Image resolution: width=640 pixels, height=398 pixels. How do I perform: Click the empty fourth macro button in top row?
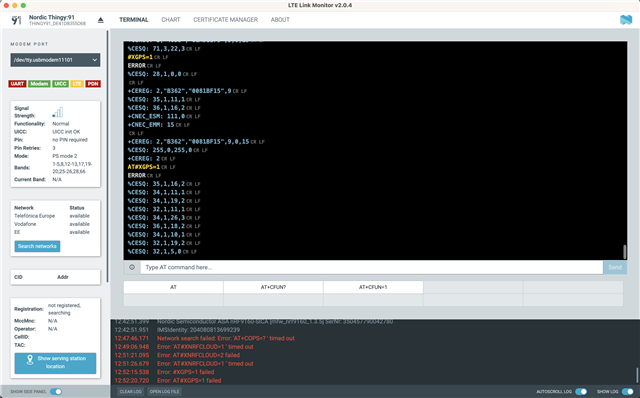473,287
